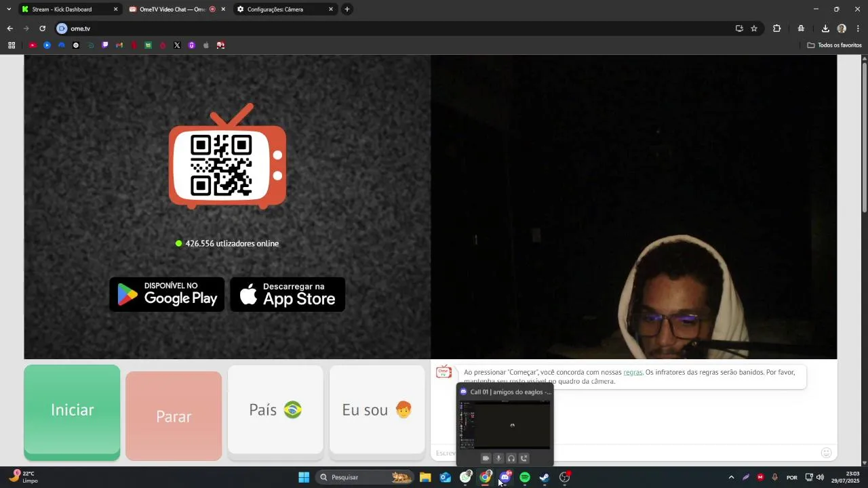Click the Iniciar button to start chatting

coord(72,412)
